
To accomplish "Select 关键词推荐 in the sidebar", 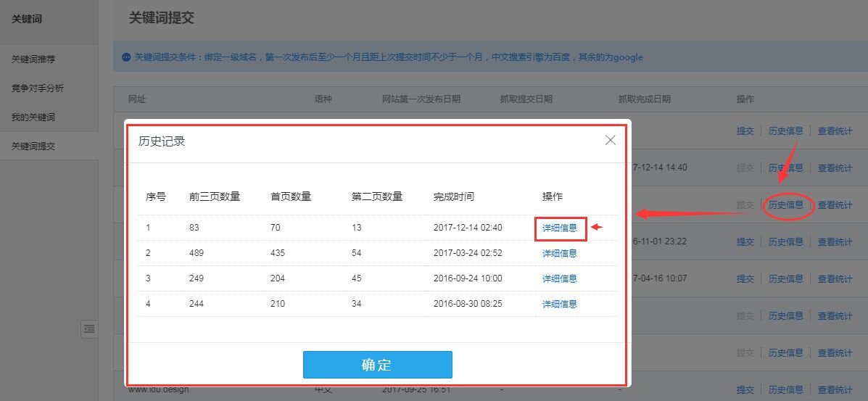I will coord(33,59).
